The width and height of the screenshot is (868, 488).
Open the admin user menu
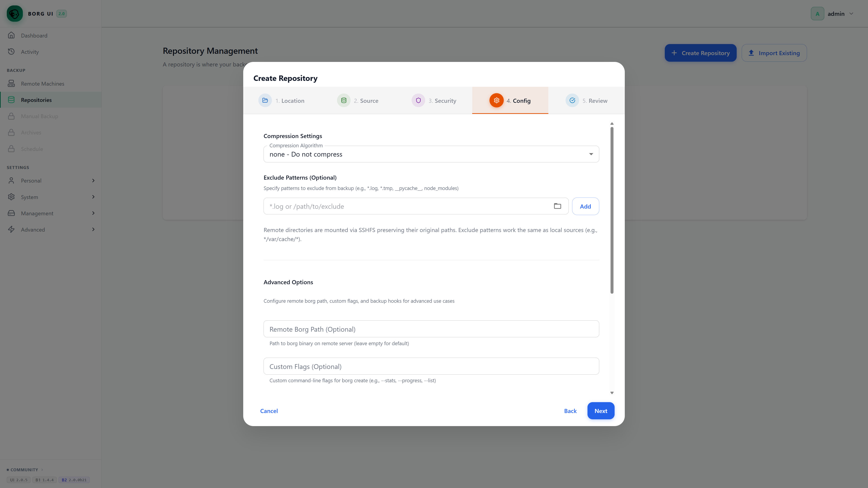(832, 14)
